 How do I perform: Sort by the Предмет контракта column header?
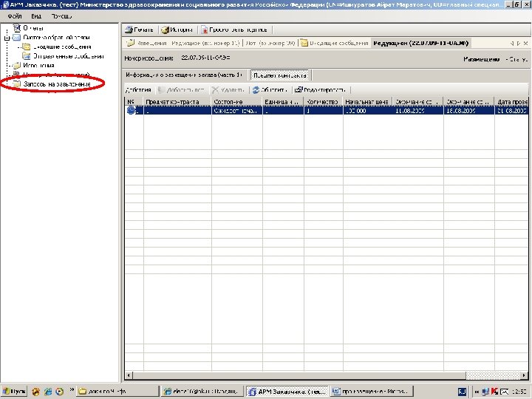coord(177,101)
